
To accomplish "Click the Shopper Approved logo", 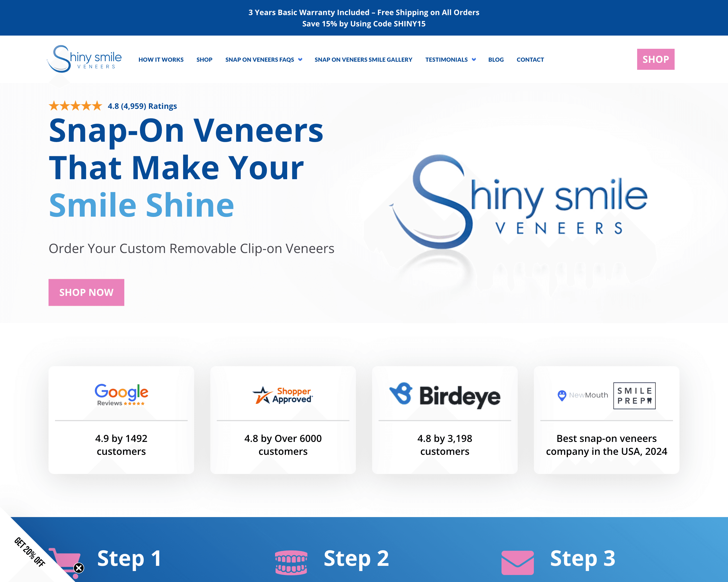I will [x=283, y=395].
